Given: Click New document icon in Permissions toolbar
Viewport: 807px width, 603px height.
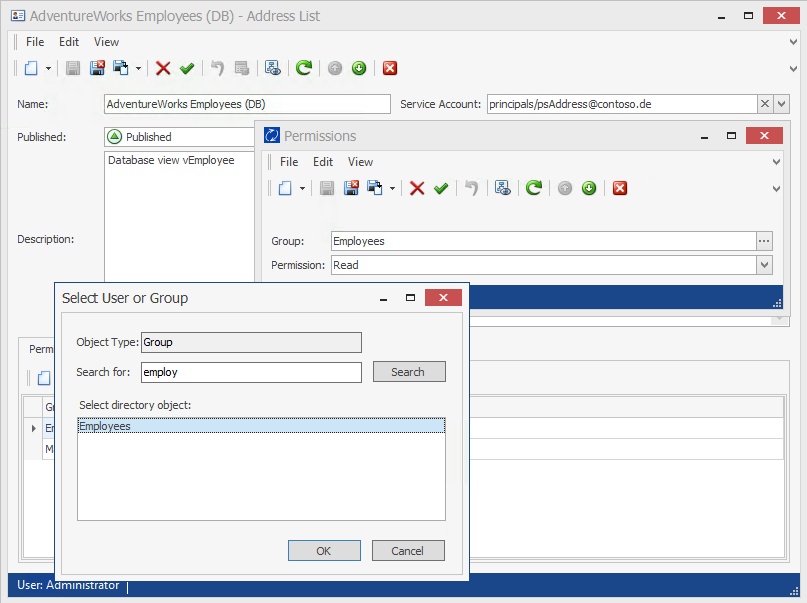Looking at the screenshot, I should point(285,188).
